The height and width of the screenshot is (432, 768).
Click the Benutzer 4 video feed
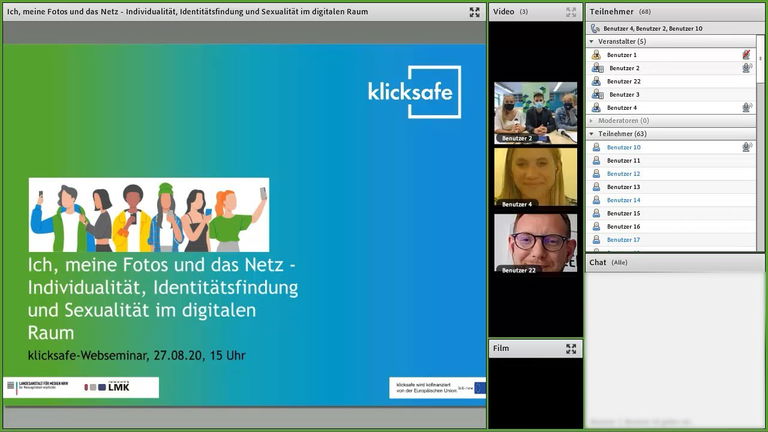click(x=535, y=177)
